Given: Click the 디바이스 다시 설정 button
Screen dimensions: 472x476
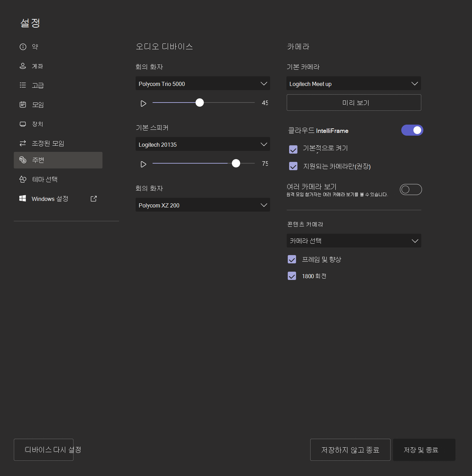Looking at the screenshot, I should click(x=44, y=450).
